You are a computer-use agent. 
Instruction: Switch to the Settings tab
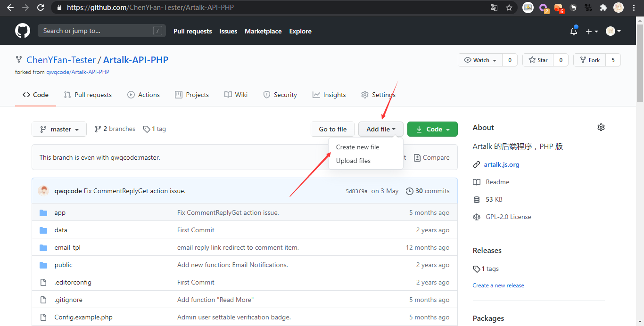(378, 95)
